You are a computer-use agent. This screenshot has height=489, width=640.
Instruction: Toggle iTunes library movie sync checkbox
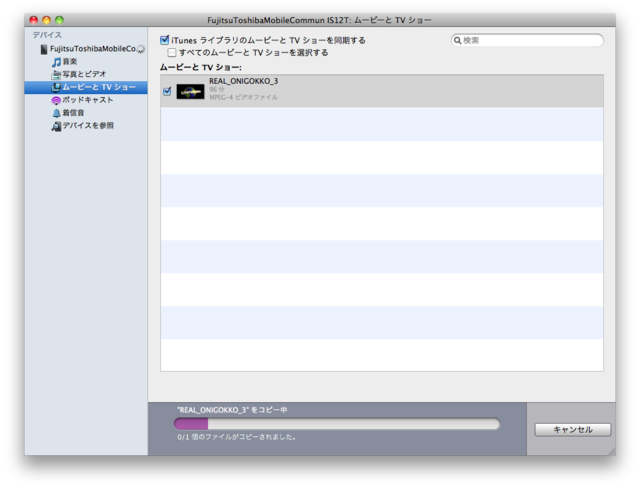164,40
